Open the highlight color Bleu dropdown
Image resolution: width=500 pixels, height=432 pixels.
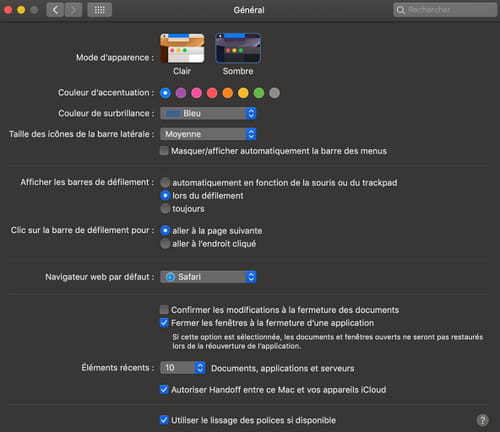(208, 113)
